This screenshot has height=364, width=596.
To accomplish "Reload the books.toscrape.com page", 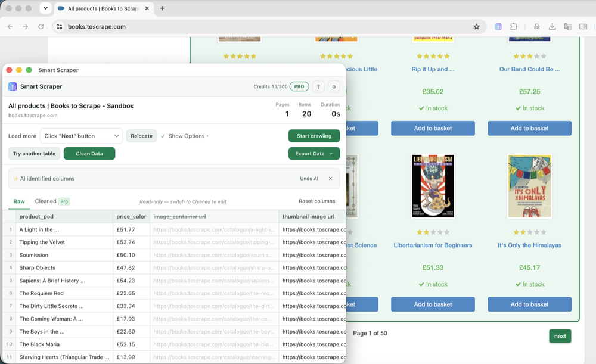I will [41, 27].
